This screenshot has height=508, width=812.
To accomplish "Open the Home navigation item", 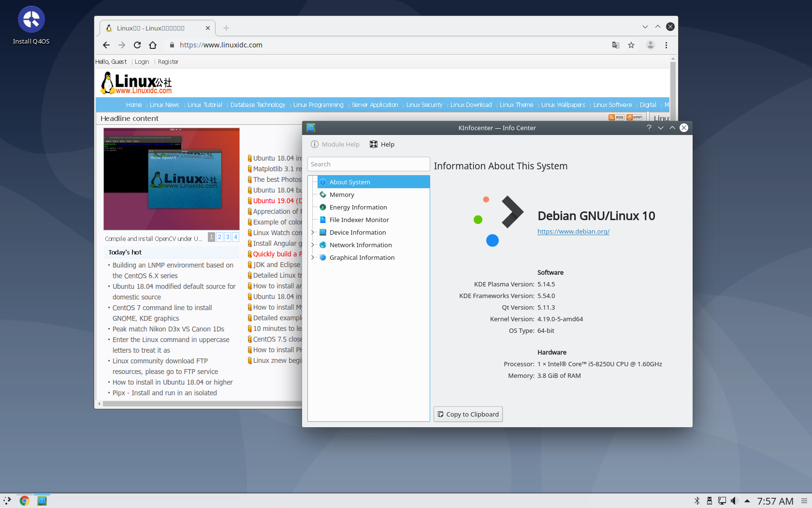I will coord(134,105).
